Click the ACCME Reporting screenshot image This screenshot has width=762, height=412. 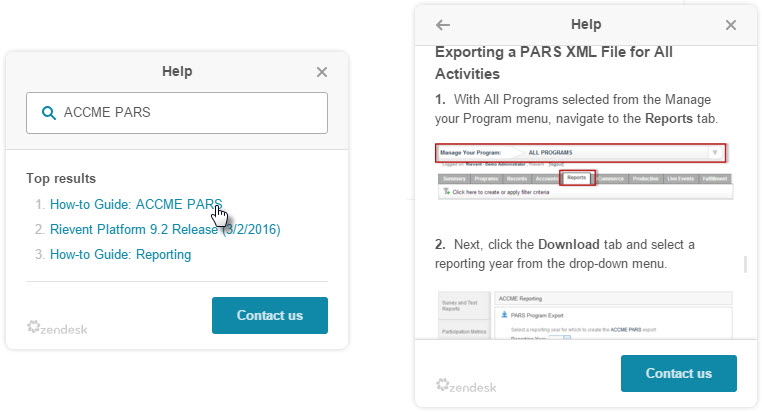[585, 315]
